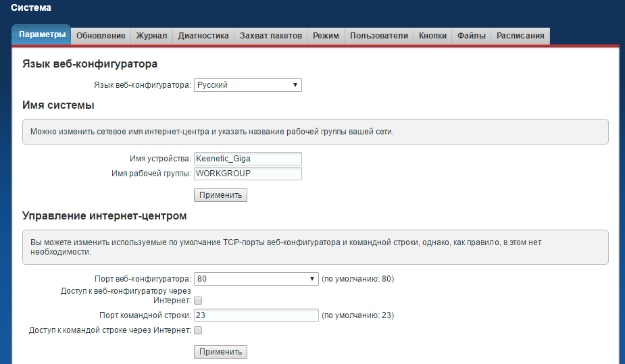Viewport: 625px width, 364px height.
Task: Toggle command line access via Internet checkbox
Action: pos(198,330)
